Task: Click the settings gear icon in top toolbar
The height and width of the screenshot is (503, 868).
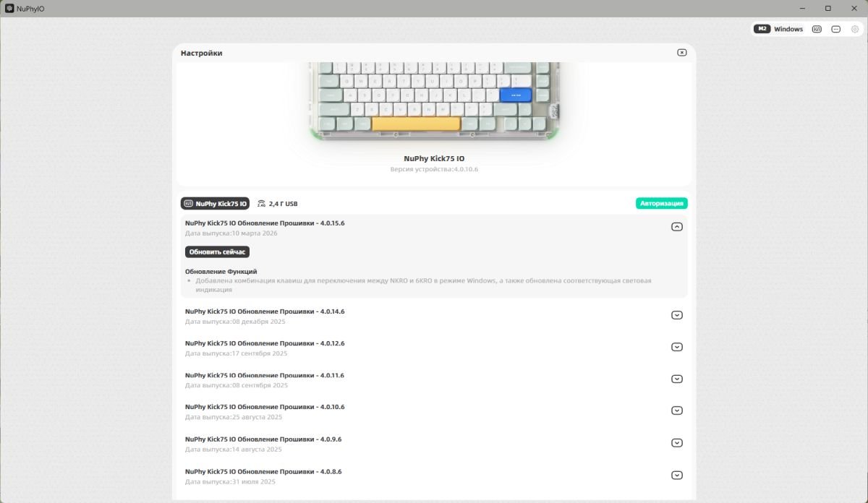Action: tap(855, 30)
